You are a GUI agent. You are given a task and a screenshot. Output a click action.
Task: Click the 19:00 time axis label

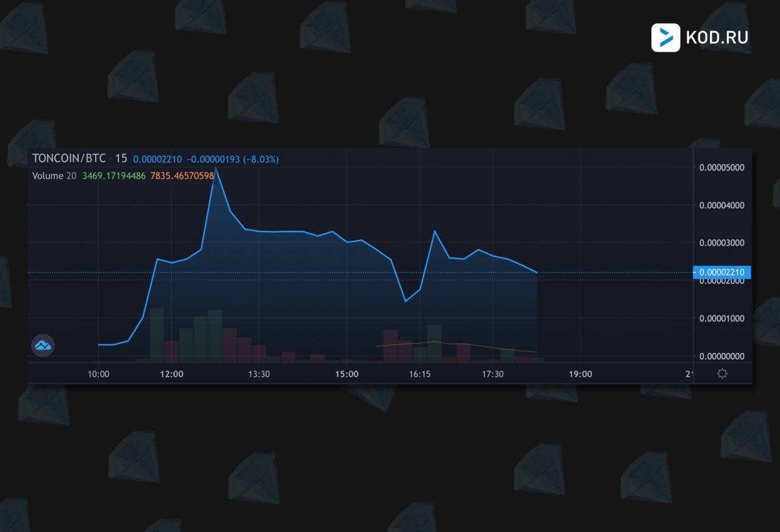pyautogui.click(x=580, y=374)
